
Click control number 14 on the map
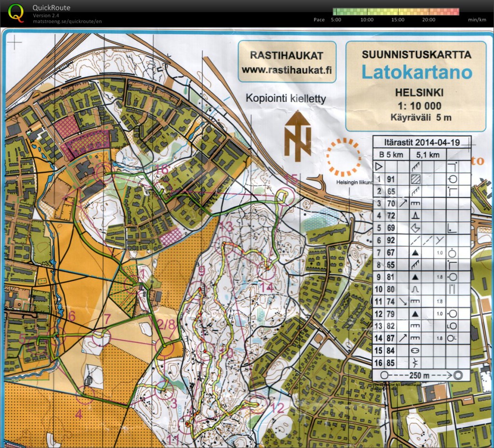click(266, 287)
